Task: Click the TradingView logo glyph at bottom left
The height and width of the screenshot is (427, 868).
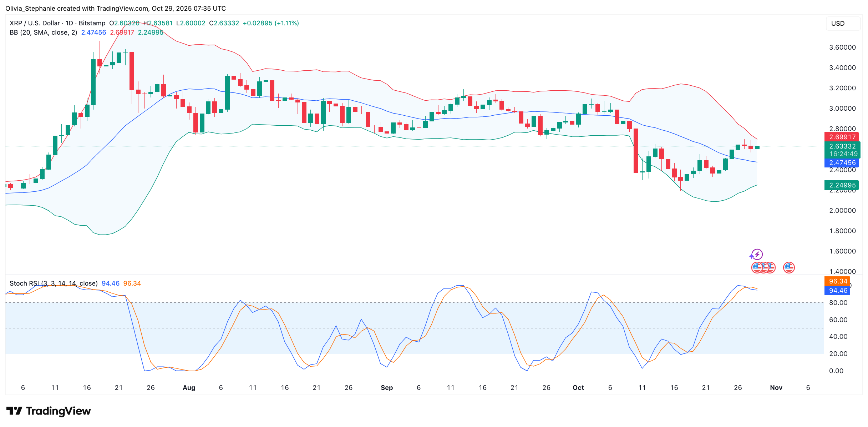Action: click(x=15, y=411)
